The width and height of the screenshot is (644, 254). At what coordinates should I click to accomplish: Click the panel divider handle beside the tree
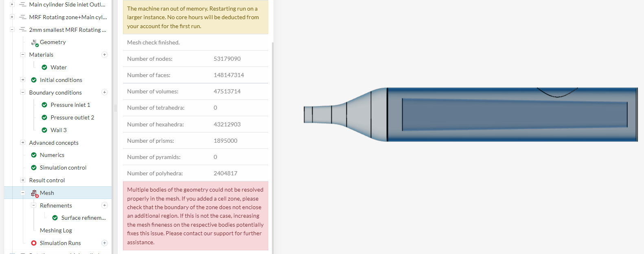116,108
